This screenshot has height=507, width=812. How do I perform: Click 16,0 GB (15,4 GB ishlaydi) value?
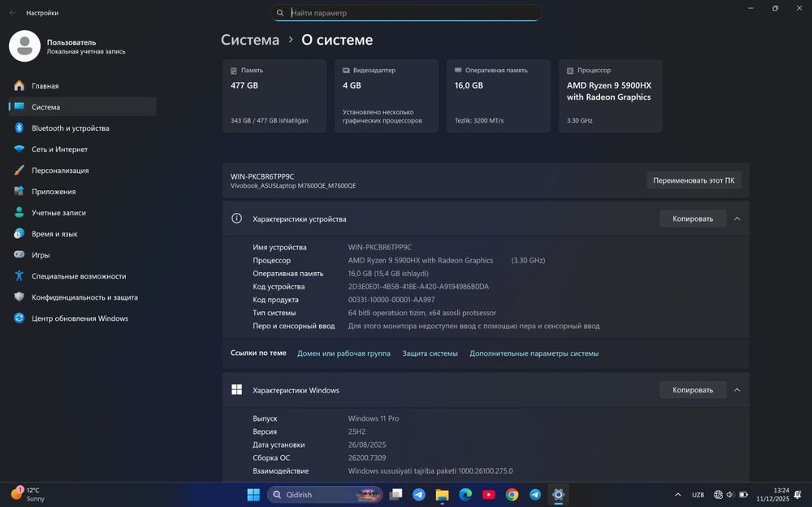(x=388, y=273)
